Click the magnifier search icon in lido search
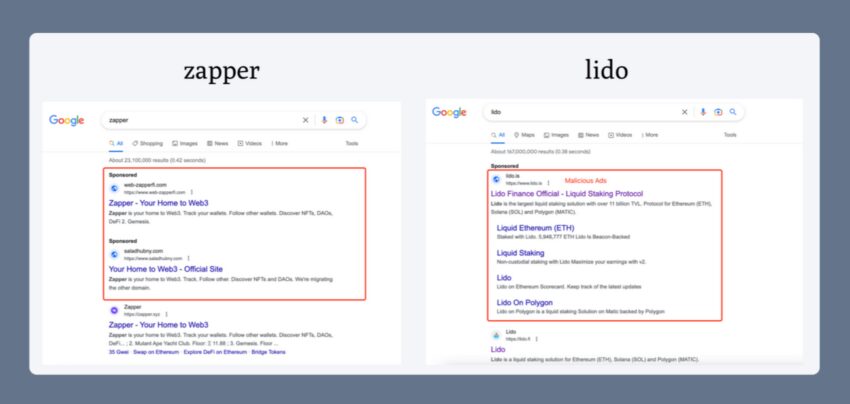Viewport: 850px width, 404px height. coord(732,112)
